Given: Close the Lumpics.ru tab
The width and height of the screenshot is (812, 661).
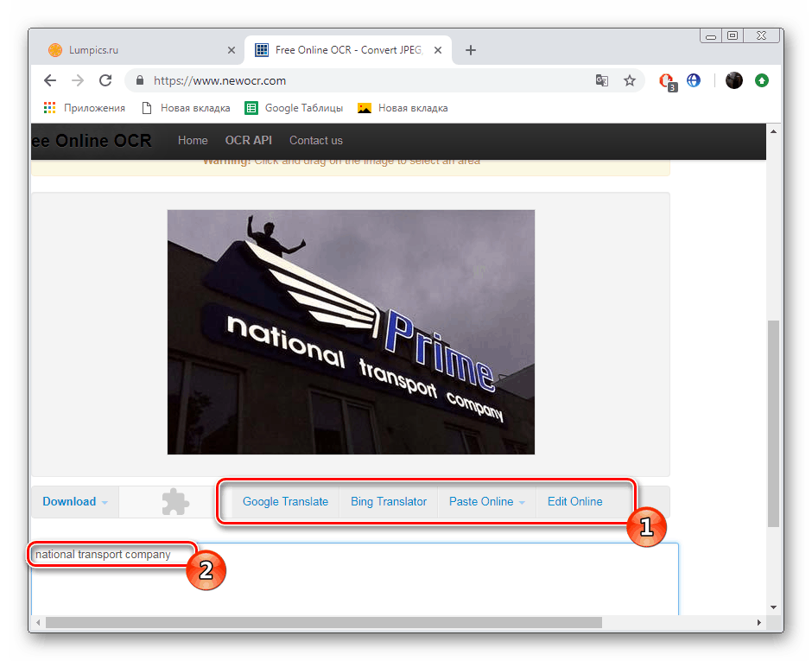Looking at the screenshot, I should pyautogui.click(x=232, y=50).
